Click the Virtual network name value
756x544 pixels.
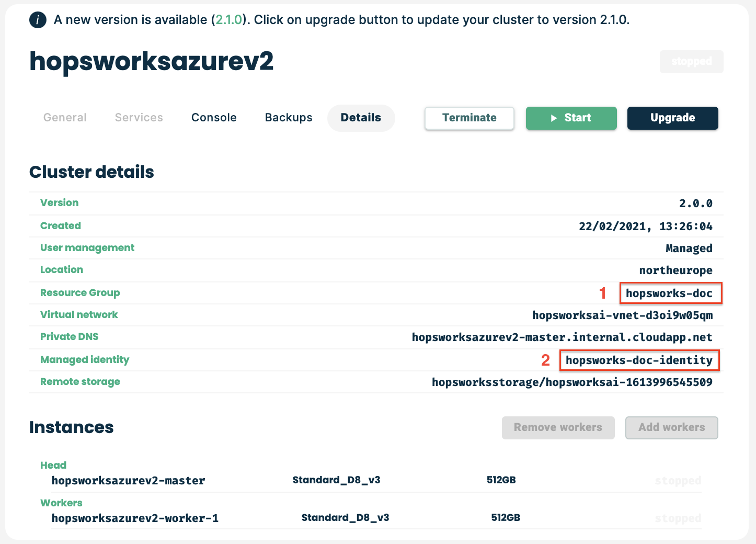(x=622, y=315)
